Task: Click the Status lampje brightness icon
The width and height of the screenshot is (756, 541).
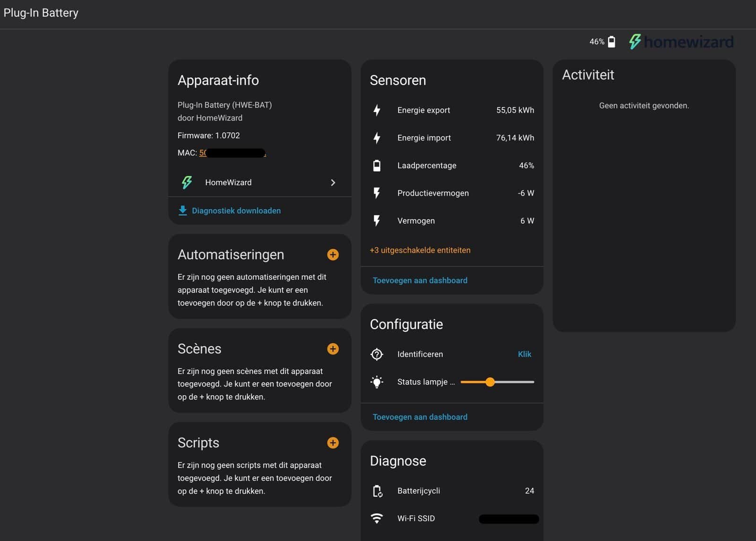Action: [377, 382]
